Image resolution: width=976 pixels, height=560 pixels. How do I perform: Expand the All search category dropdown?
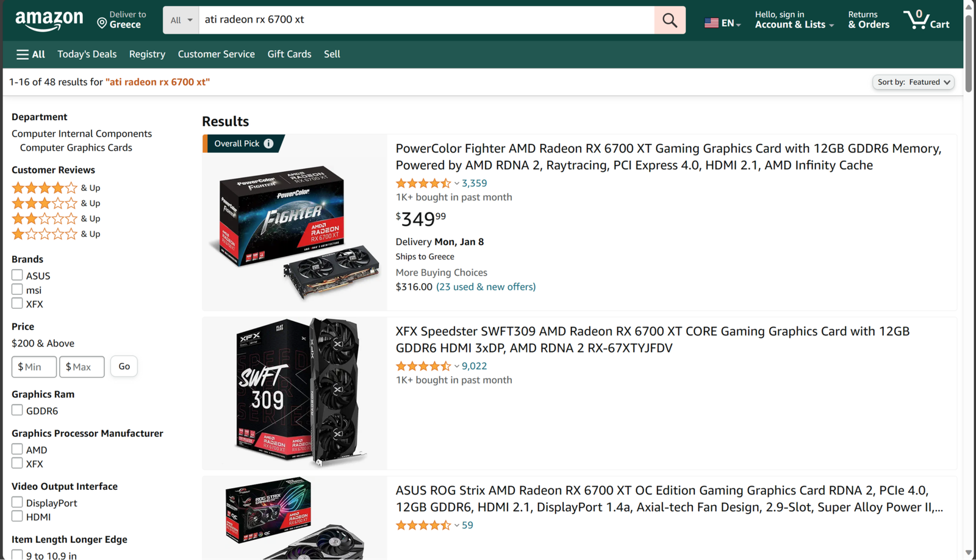(x=181, y=20)
